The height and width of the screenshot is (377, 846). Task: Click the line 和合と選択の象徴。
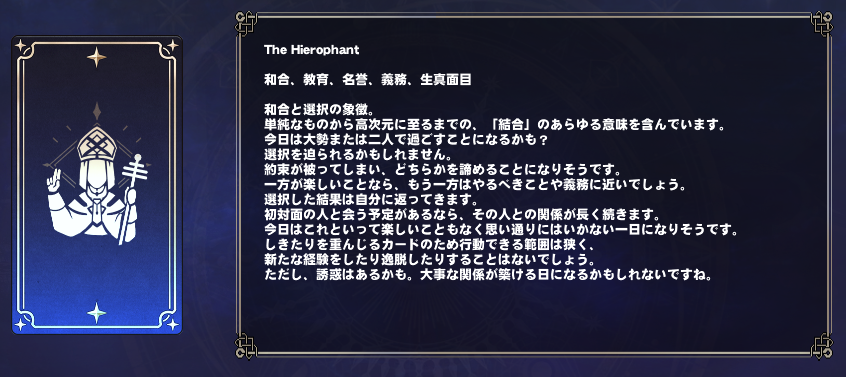pos(323,111)
